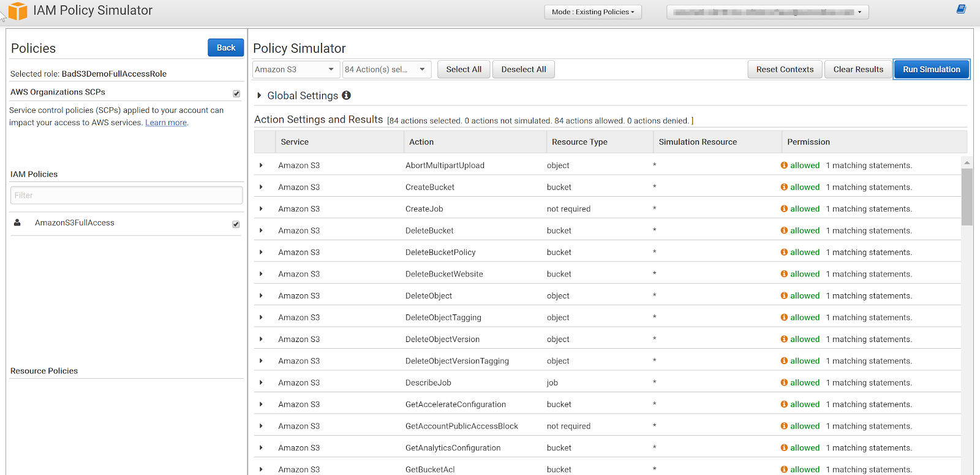Click the info icon for DeleteObject result
This screenshot has width=980, height=475.
tap(784, 295)
